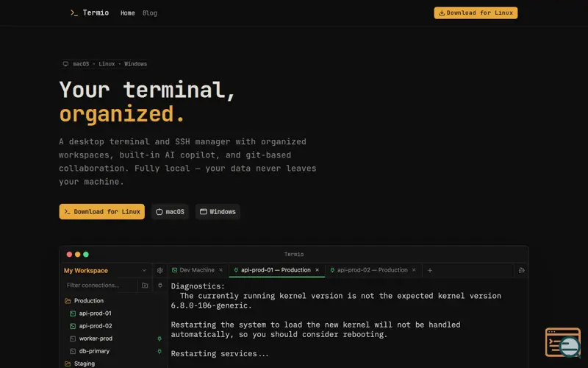Click the 'Your terminal,' heading
Screen dimensions: 588x368
coord(148,90)
